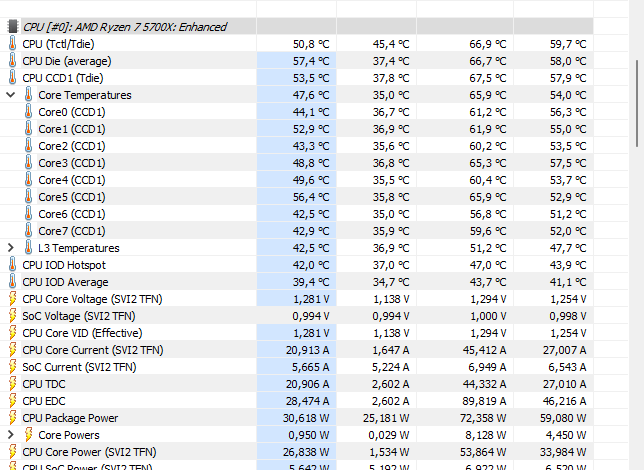Image resolution: width=644 pixels, height=470 pixels.
Task: Select the CPU TDC row label
Action: pyautogui.click(x=44, y=384)
